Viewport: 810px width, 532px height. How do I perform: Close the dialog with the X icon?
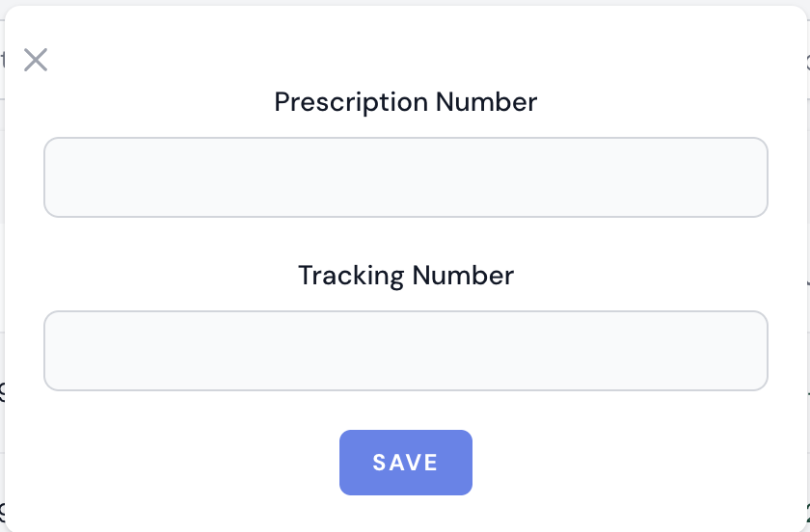tap(36, 60)
